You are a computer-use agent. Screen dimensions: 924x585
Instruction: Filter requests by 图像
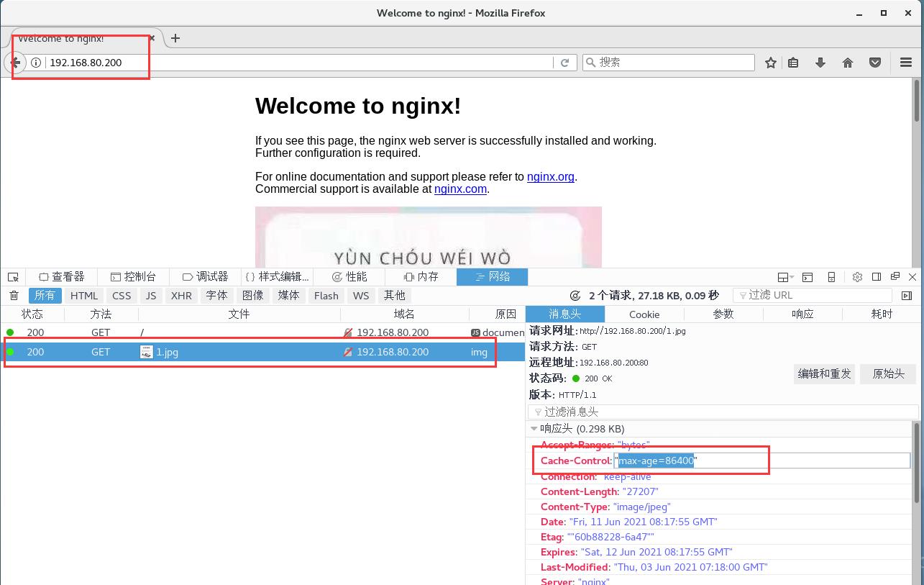click(252, 296)
